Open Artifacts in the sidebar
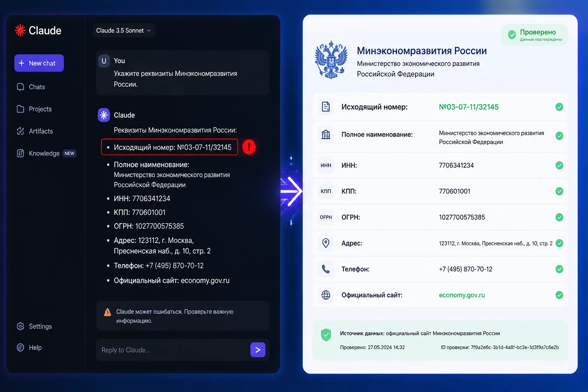Screen dimensions: 588x392 (35, 131)
